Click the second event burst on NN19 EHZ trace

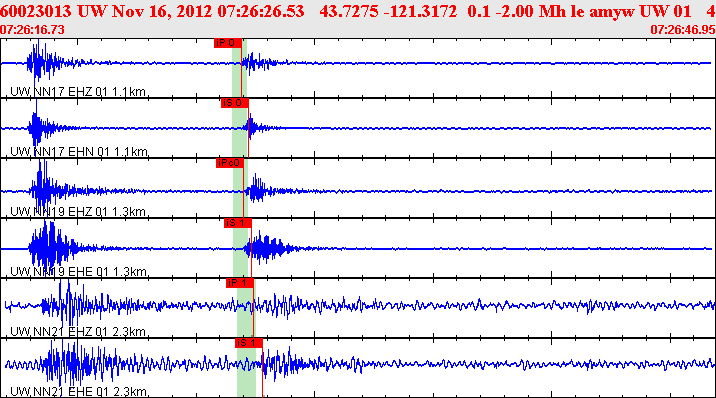[x=258, y=189]
